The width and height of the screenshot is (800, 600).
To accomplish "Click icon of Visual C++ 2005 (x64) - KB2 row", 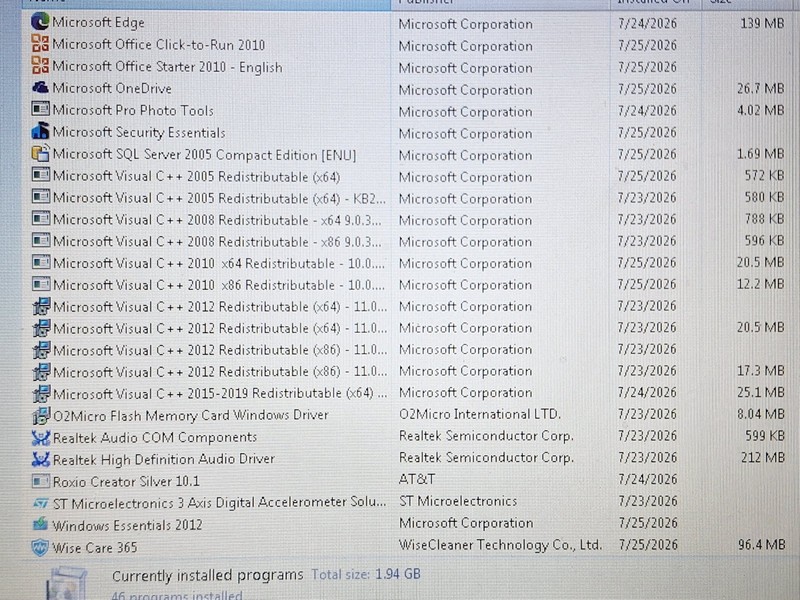I will coord(40,197).
